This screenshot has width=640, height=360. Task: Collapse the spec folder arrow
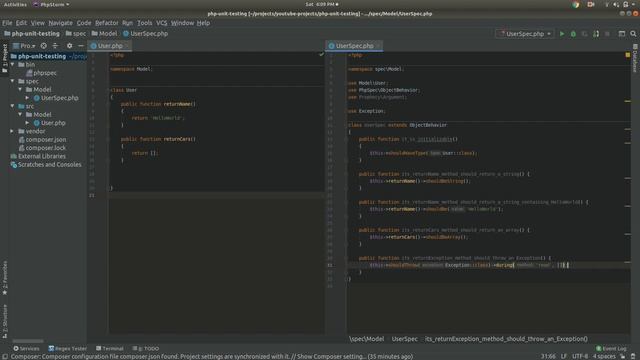point(12,81)
